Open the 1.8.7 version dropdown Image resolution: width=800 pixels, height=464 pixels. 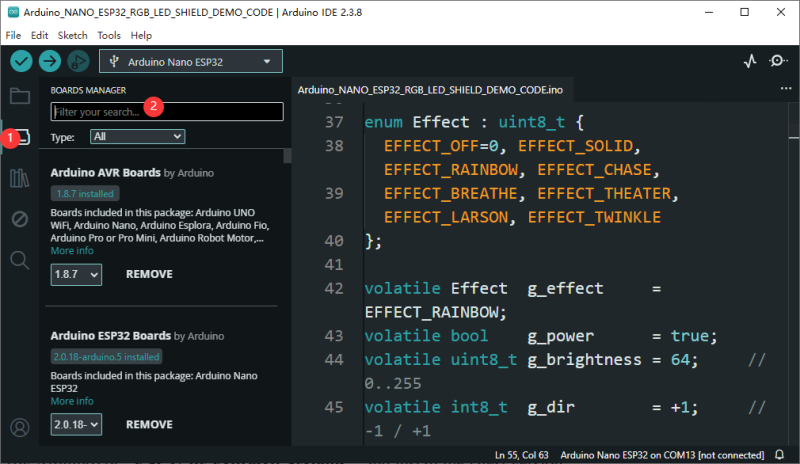coord(76,274)
